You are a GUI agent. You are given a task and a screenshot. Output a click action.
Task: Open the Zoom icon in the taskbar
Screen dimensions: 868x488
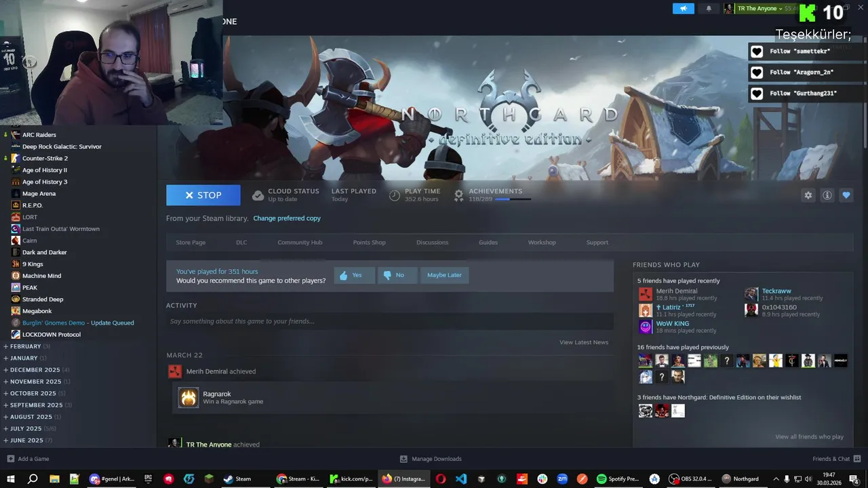[x=562, y=479]
